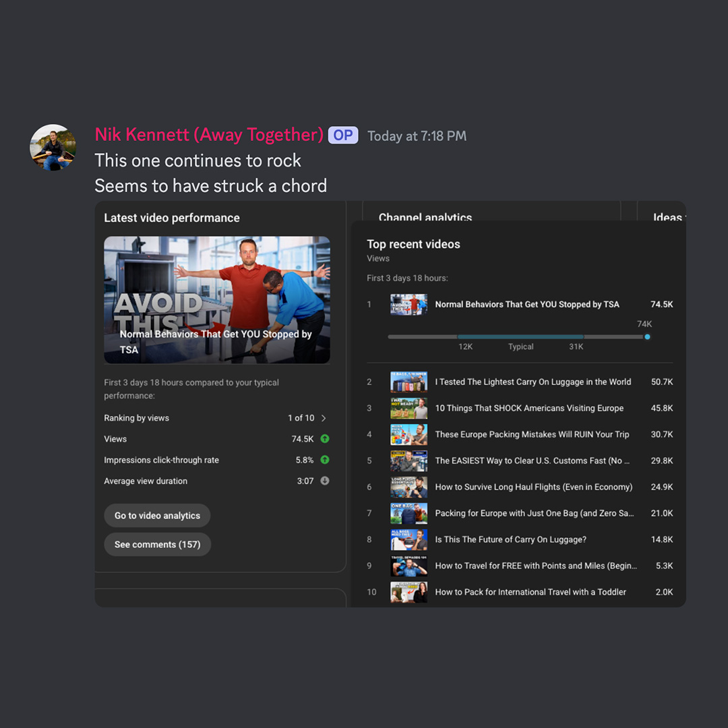The height and width of the screenshot is (728, 728).
Task: Click the 31K label under performance bar
Action: [x=576, y=347]
